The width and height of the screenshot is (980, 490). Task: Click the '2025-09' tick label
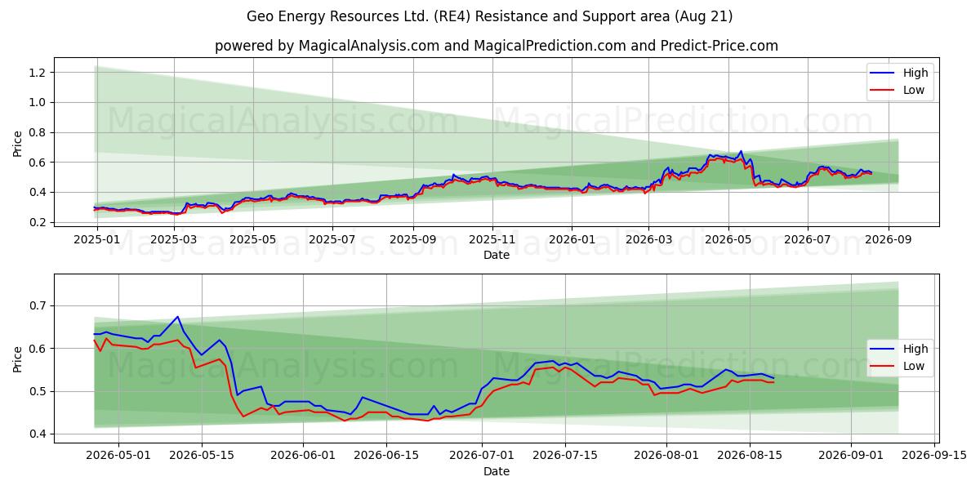[x=412, y=239]
